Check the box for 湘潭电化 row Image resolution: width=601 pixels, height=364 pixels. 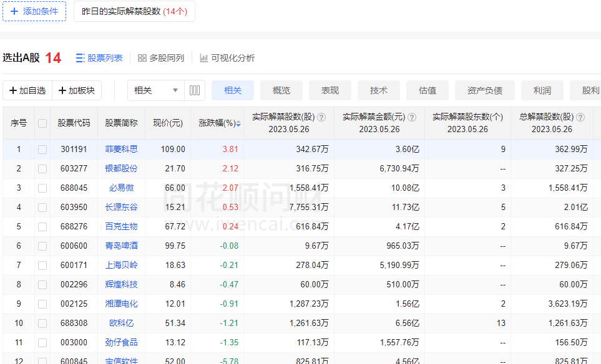[42, 304]
